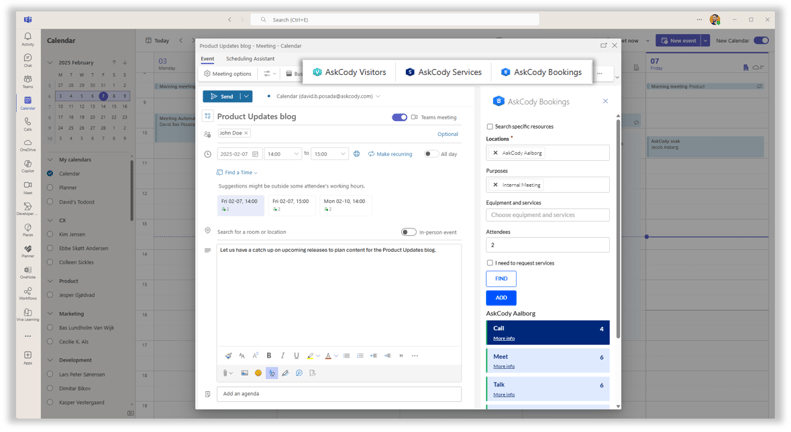Click the Add an agenda field
This screenshot has height=432, width=791.
[339, 394]
